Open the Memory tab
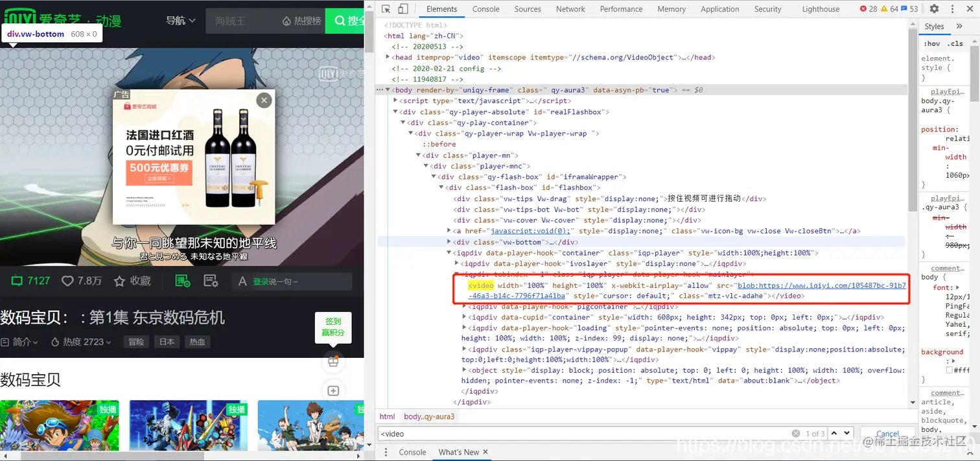The image size is (980, 461). point(671,9)
